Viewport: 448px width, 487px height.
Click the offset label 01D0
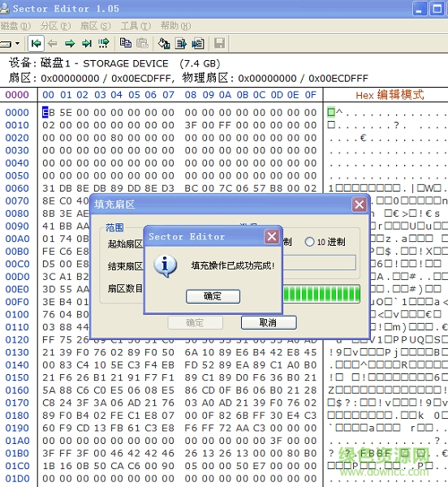(17, 478)
